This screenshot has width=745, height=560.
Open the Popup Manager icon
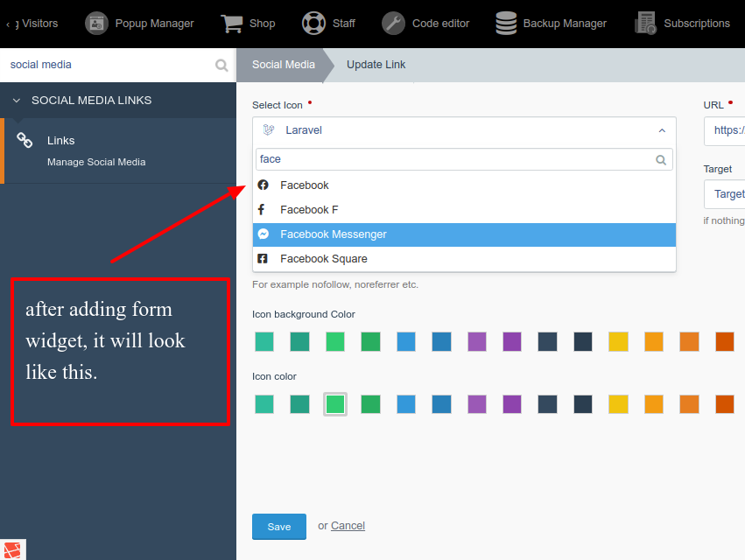(96, 24)
